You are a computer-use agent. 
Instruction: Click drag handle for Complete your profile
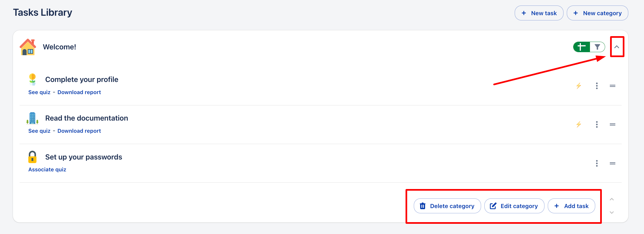(x=613, y=86)
